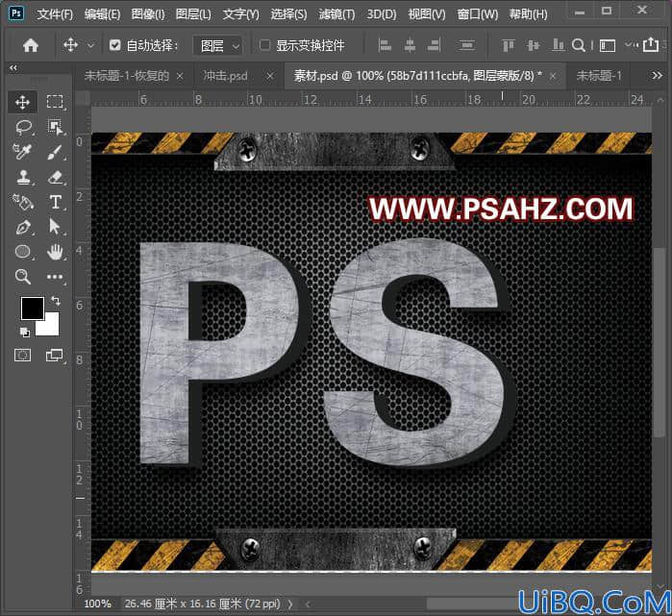Open the 视图(V) menu

[427, 14]
